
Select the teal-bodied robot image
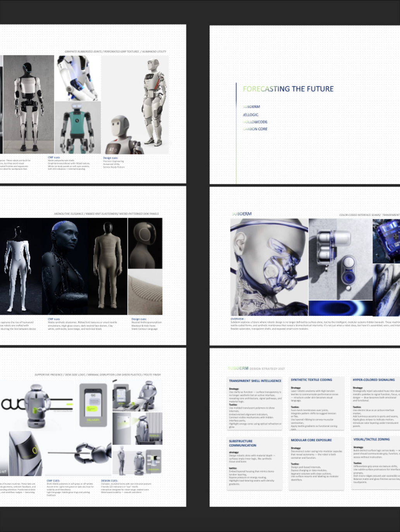click(x=78, y=128)
